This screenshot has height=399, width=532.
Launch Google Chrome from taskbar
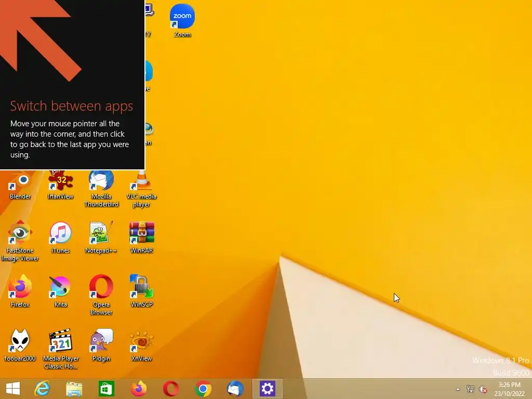[x=203, y=389]
